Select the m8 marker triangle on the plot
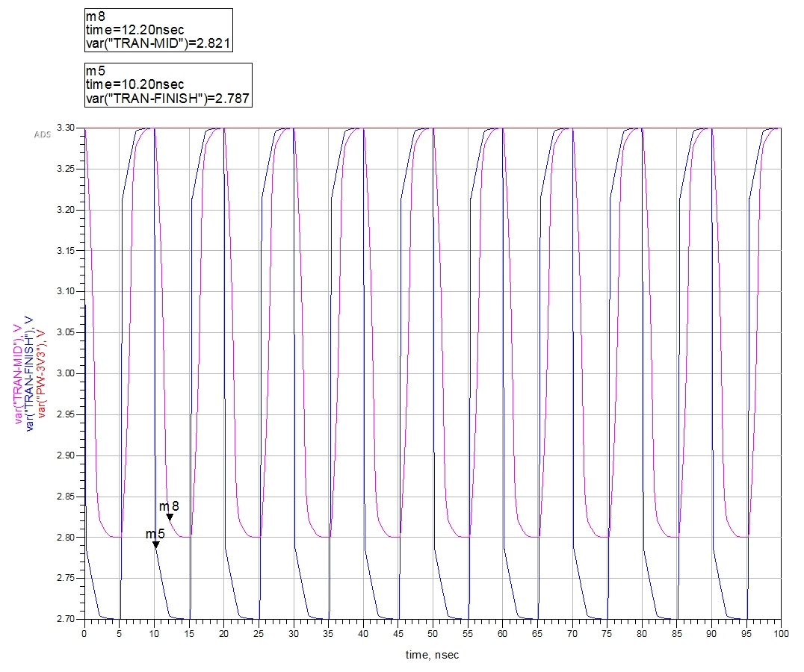804x672 pixels. (170, 517)
